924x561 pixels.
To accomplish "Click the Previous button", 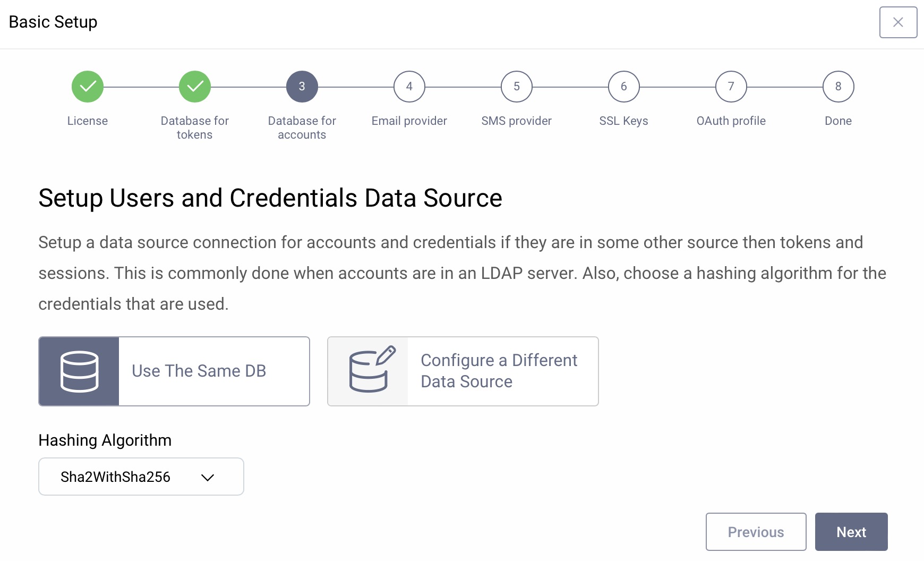I will click(x=756, y=532).
